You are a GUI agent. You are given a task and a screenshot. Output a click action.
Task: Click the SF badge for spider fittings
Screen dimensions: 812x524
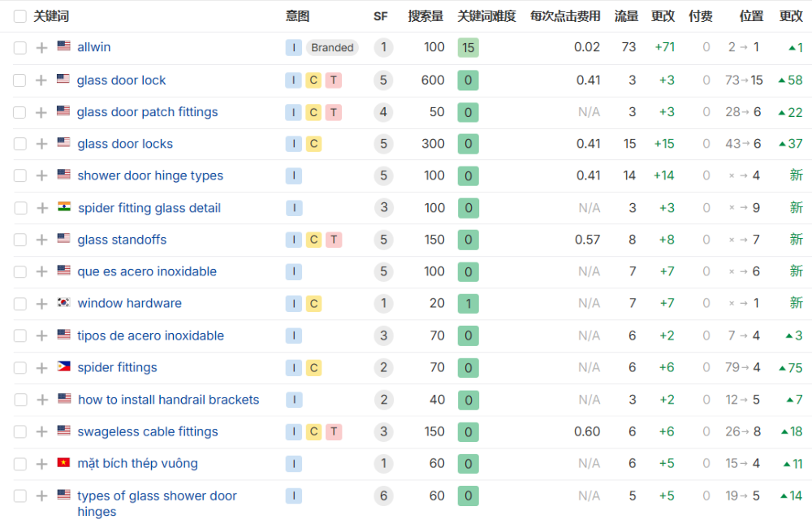click(x=383, y=368)
